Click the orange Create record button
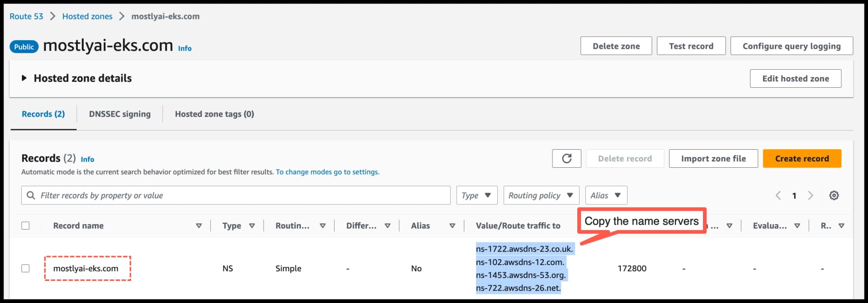 (802, 158)
